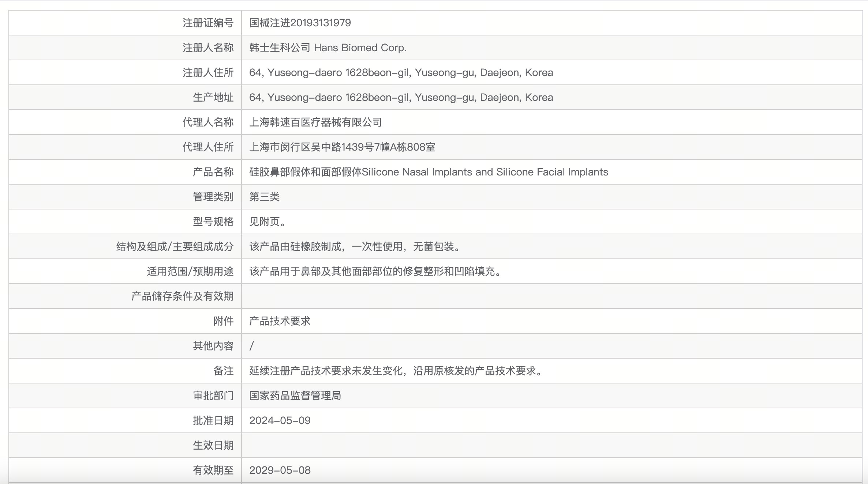The width and height of the screenshot is (868, 484).
Task: Select the management class value 第三类
Action: (x=264, y=197)
